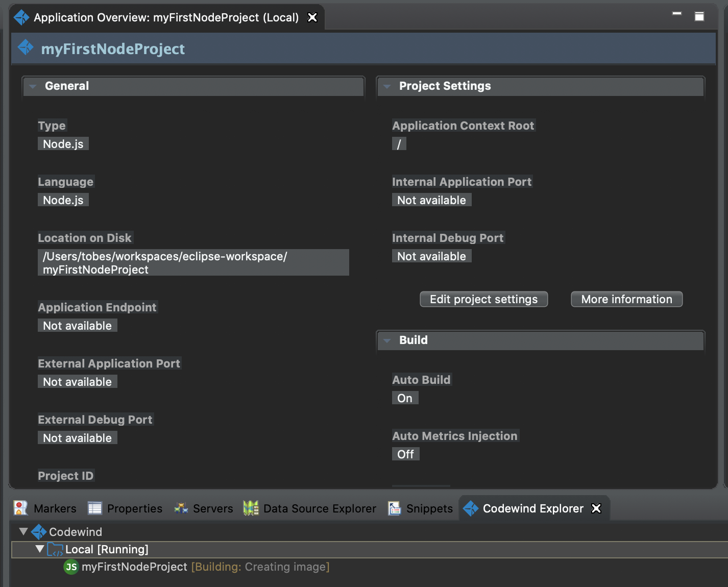The width and height of the screenshot is (728, 587).
Task: Click the Codewind Explorer tab icon
Action: click(x=470, y=508)
